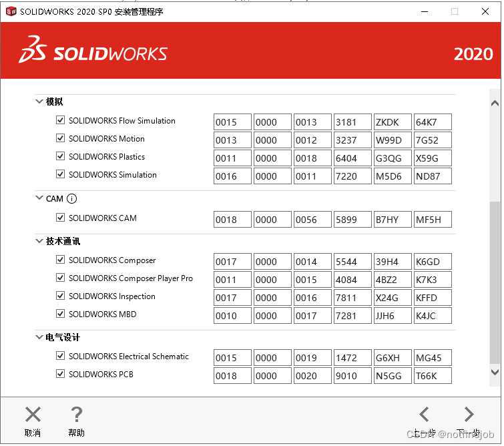Viewport: 504px width, 446px height.
Task: Collapse the CAM section chevron
Action: pos(39,198)
